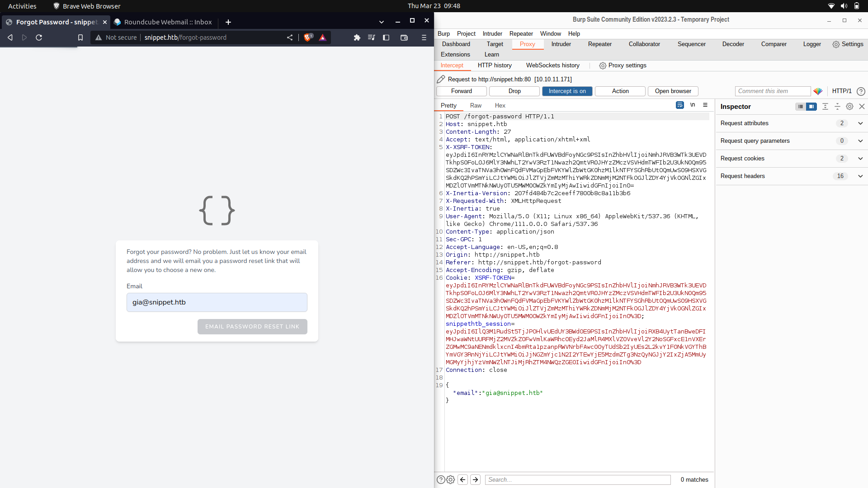Bookmark the page with the star icon

[x=80, y=38]
